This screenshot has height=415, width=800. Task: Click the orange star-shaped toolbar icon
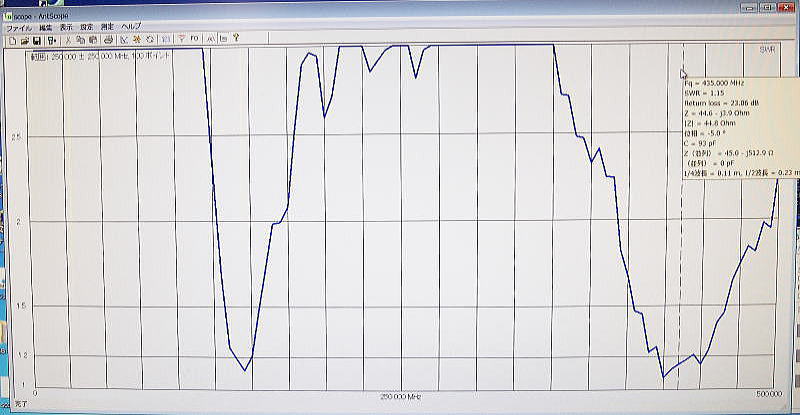point(137,39)
